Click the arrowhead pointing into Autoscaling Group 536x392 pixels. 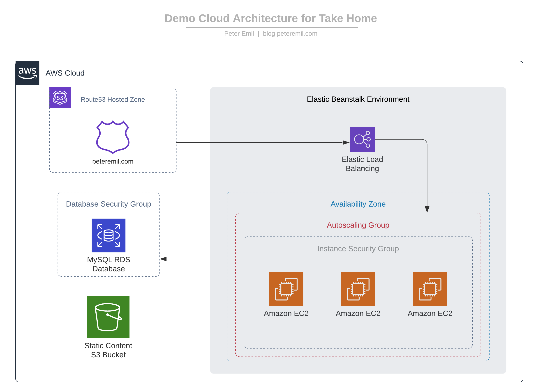coord(427,209)
